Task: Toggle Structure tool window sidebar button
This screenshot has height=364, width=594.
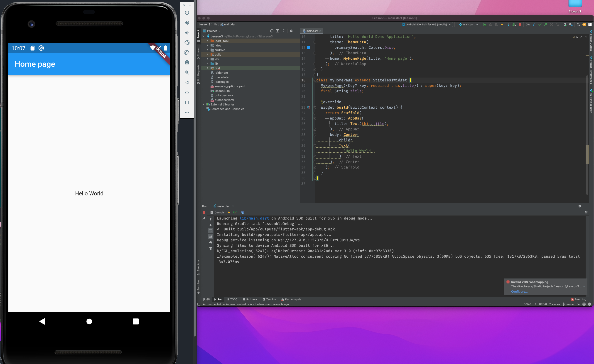Action: point(198,267)
